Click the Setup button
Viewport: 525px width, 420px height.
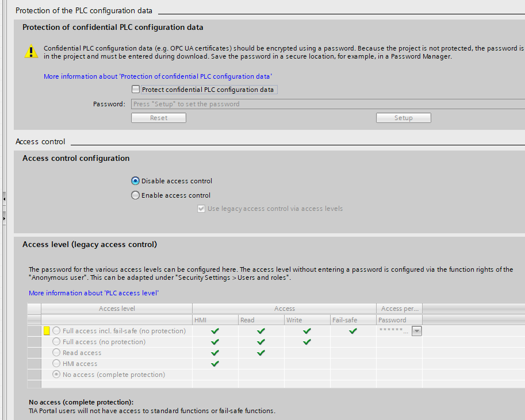(x=403, y=118)
